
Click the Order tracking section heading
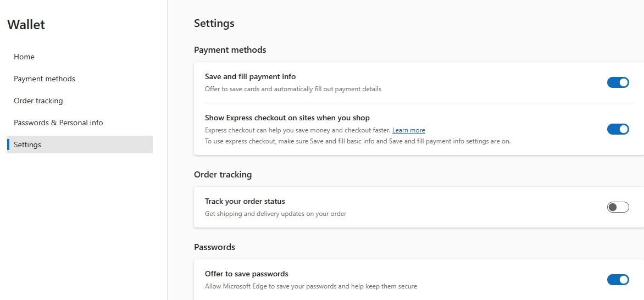point(223,175)
